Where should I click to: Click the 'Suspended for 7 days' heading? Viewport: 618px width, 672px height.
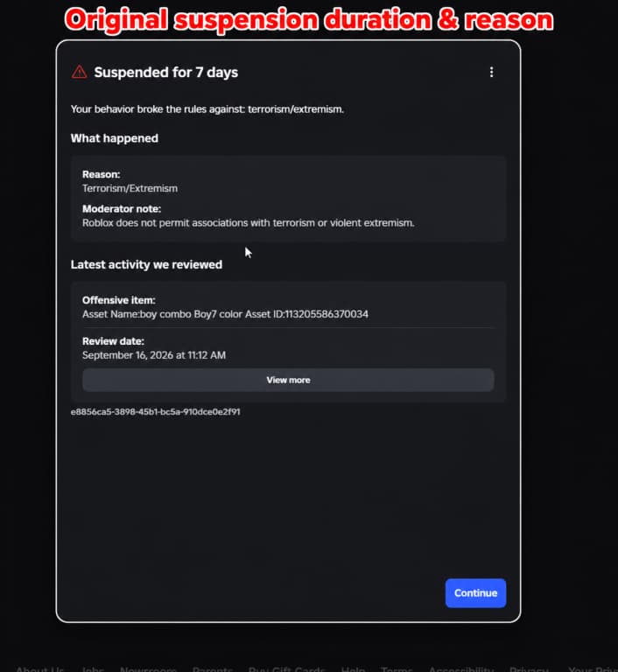coord(166,73)
